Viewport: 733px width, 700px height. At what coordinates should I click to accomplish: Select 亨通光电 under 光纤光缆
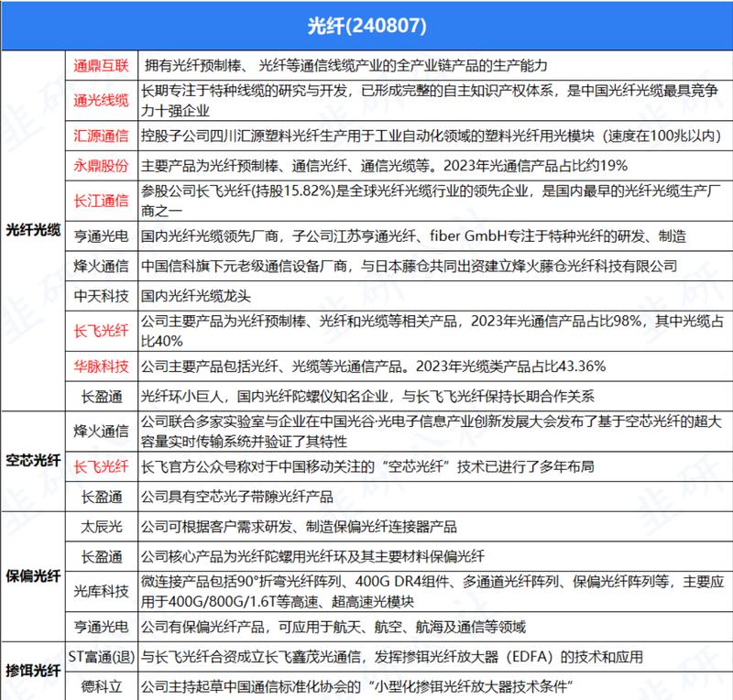[101, 235]
